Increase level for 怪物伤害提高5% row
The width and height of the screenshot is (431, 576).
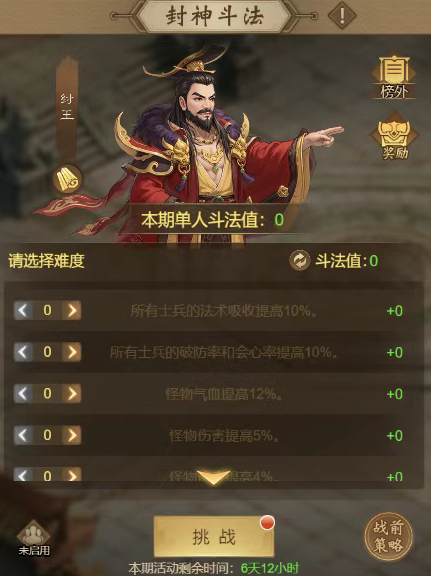pyautogui.click(x=72, y=435)
